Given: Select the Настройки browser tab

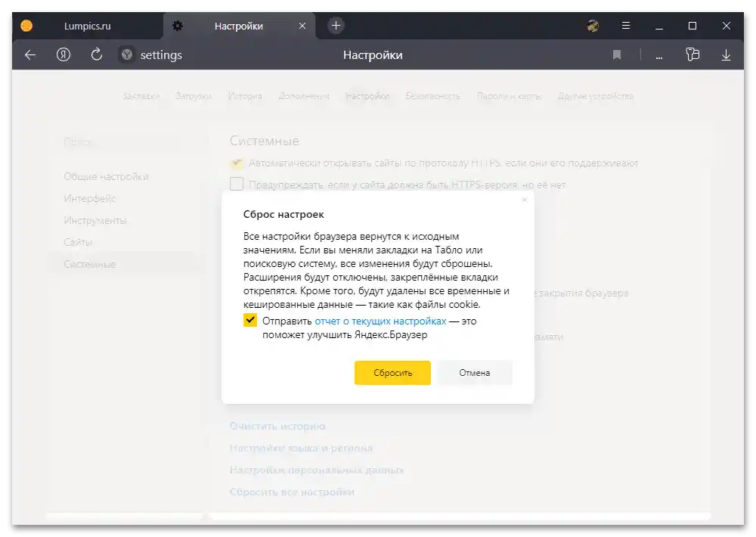Looking at the screenshot, I should click(x=239, y=26).
